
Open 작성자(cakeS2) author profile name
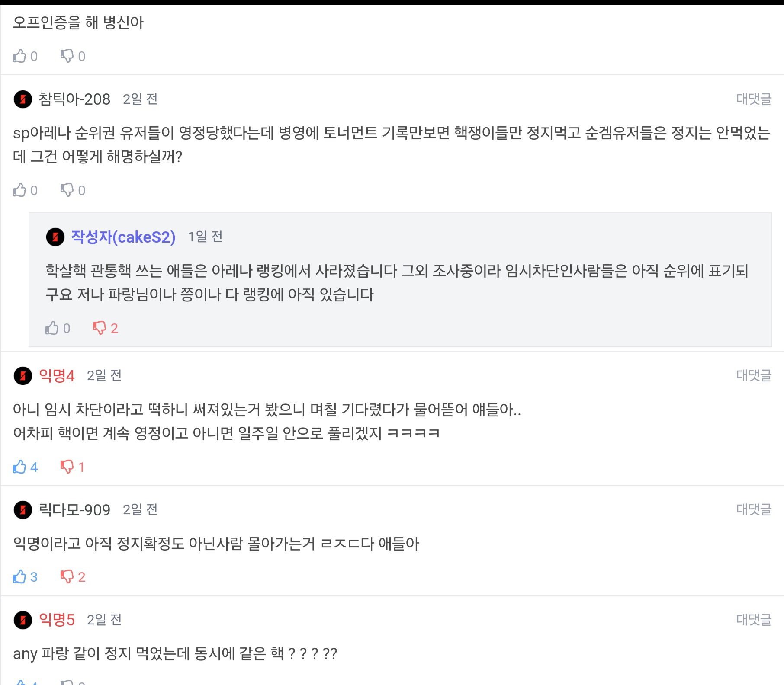click(x=123, y=237)
